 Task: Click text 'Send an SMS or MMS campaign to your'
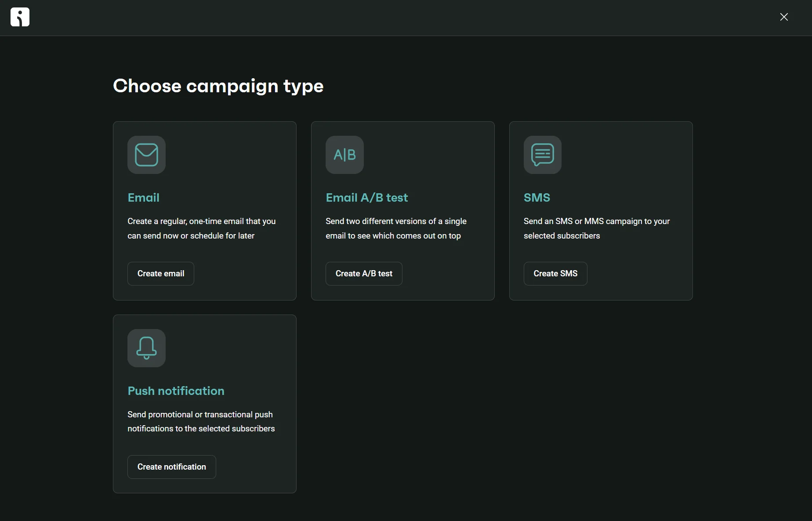click(597, 221)
